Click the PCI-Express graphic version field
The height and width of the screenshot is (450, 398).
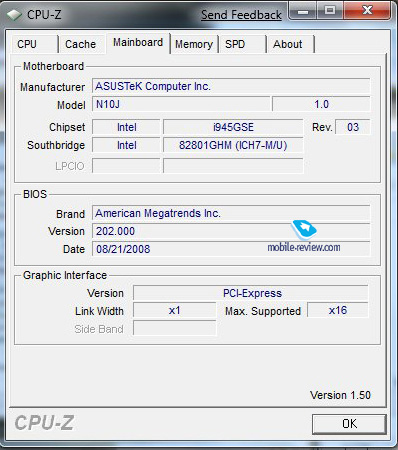[x=251, y=293]
